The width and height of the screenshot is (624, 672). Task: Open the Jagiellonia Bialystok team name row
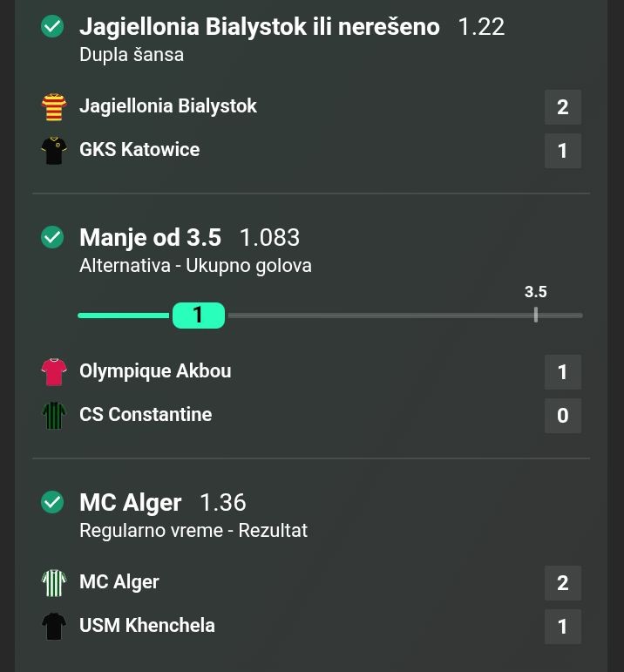[167, 106]
